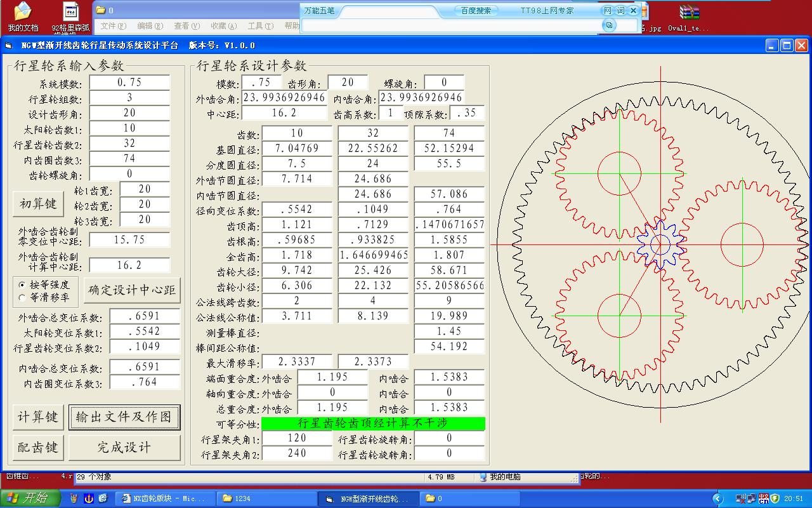Click the 百度搜索 link
812x508 pixels.
coord(476,11)
